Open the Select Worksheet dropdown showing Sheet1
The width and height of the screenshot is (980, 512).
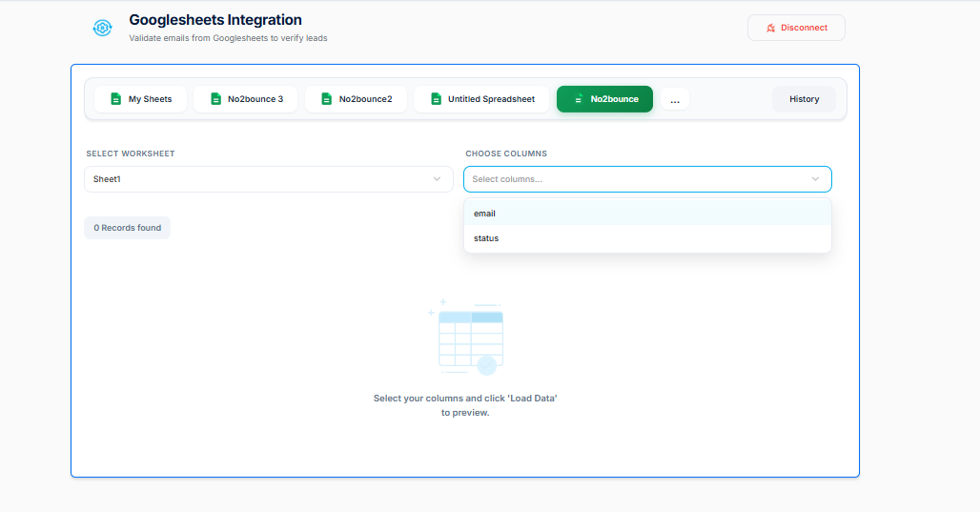pos(269,179)
